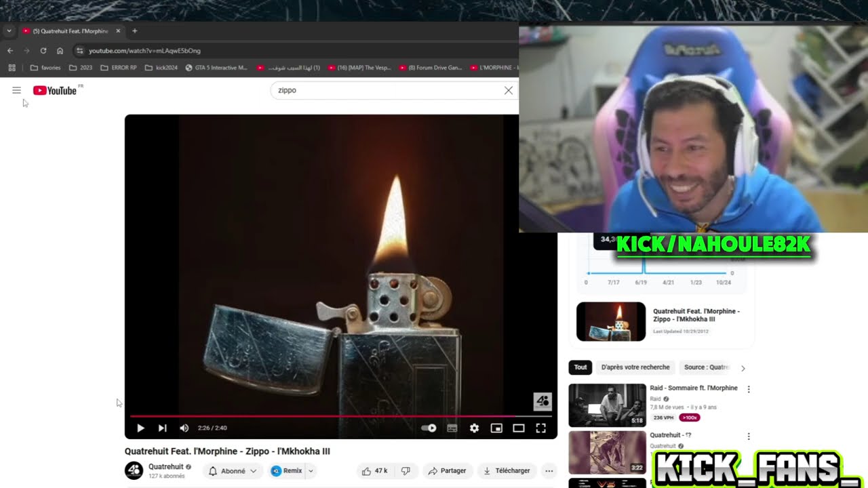The image size is (868, 488).
Task: Reload the current page
Action: click(x=43, y=51)
